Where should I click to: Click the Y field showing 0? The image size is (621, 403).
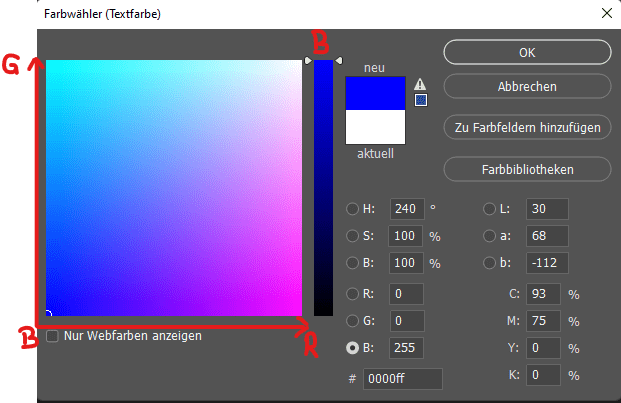tap(543, 348)
